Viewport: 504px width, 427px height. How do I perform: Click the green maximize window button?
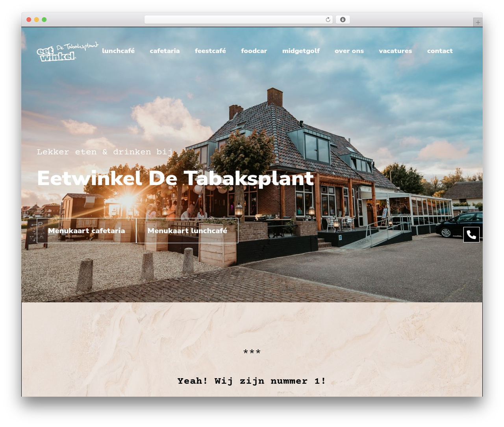pos(44,20)
